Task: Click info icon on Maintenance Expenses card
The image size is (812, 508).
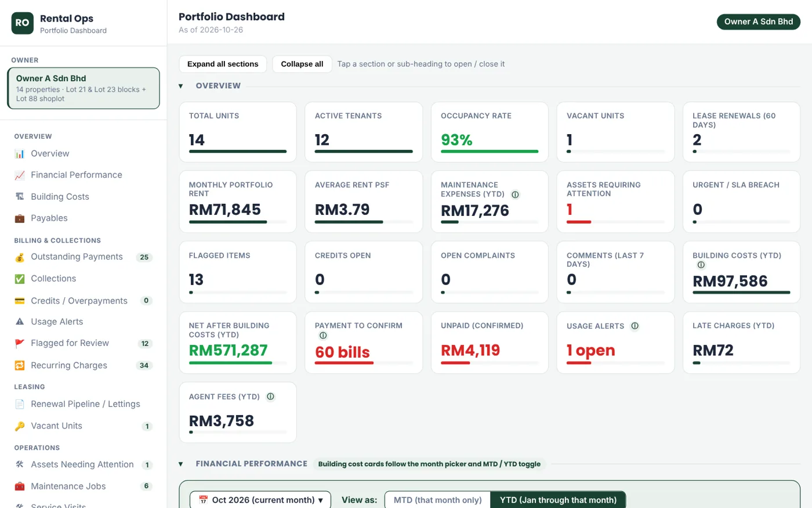Action: coord(515,194)
